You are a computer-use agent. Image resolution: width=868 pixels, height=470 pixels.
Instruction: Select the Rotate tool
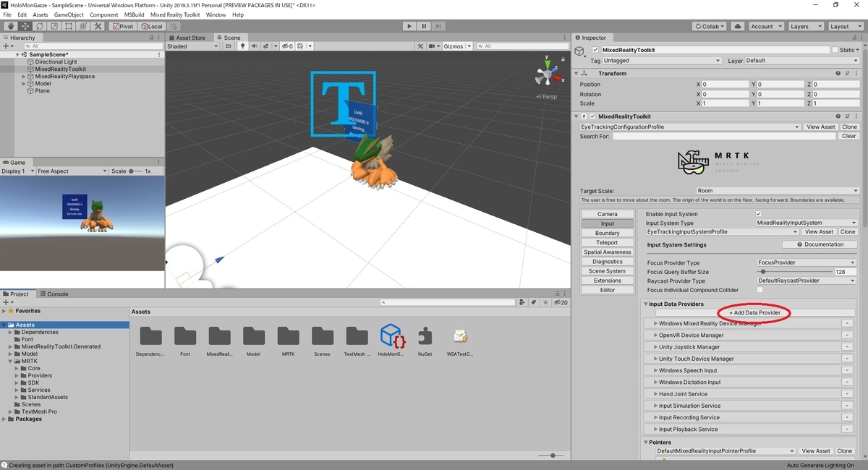tap(39, 26)
